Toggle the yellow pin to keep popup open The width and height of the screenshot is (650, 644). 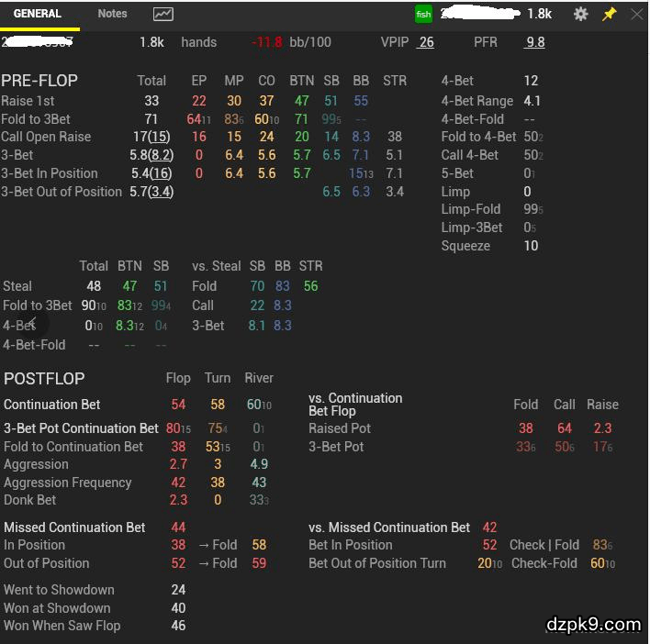point(609,14)
